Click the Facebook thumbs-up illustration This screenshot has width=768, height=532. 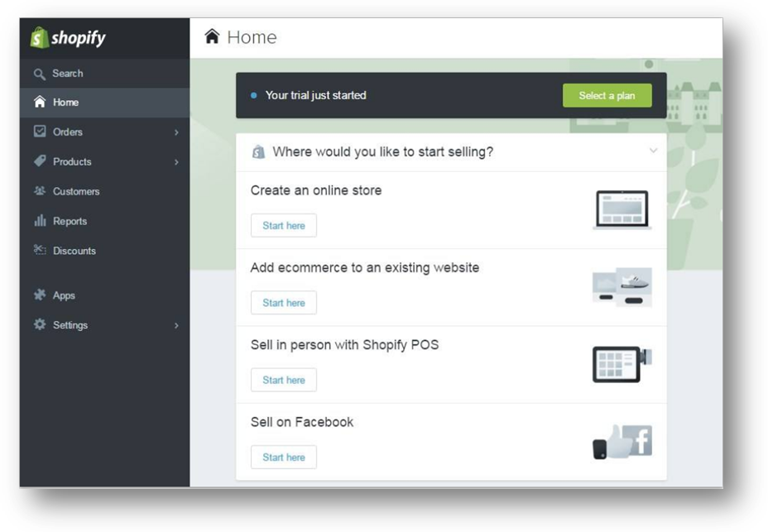pos(622,442)
